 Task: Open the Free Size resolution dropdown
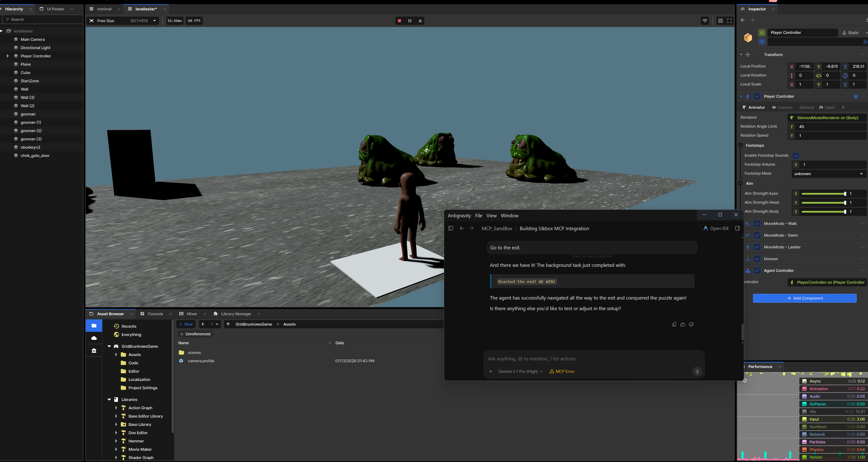tap(123, 21)
